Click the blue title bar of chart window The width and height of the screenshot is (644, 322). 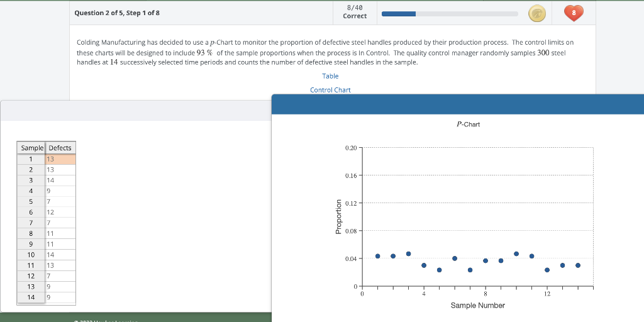[458, 104]
